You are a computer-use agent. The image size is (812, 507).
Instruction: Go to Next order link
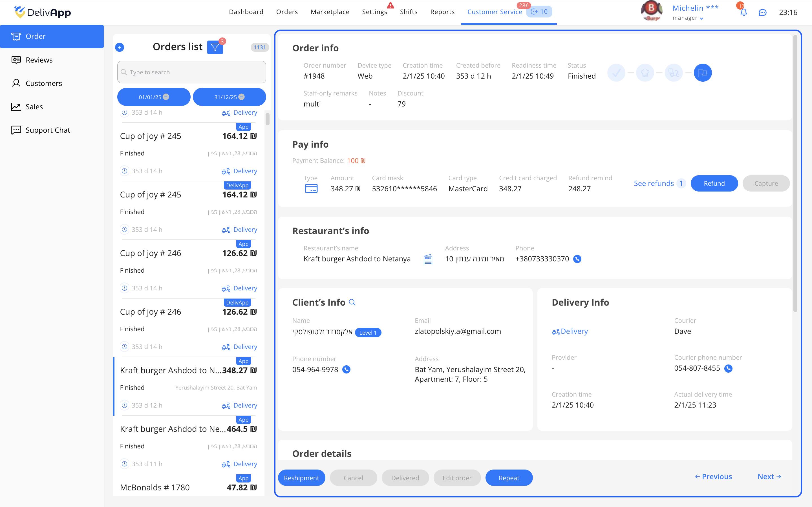pyautogui.click(x=769, y=477)
